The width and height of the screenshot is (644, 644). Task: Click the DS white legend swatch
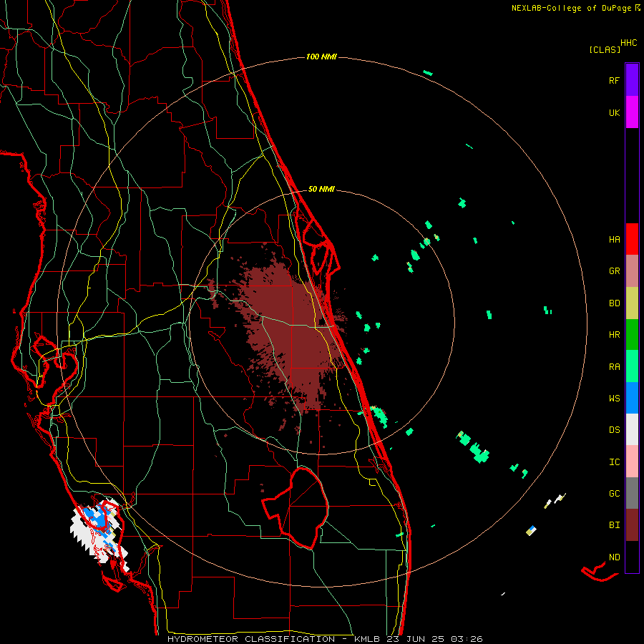632,429
